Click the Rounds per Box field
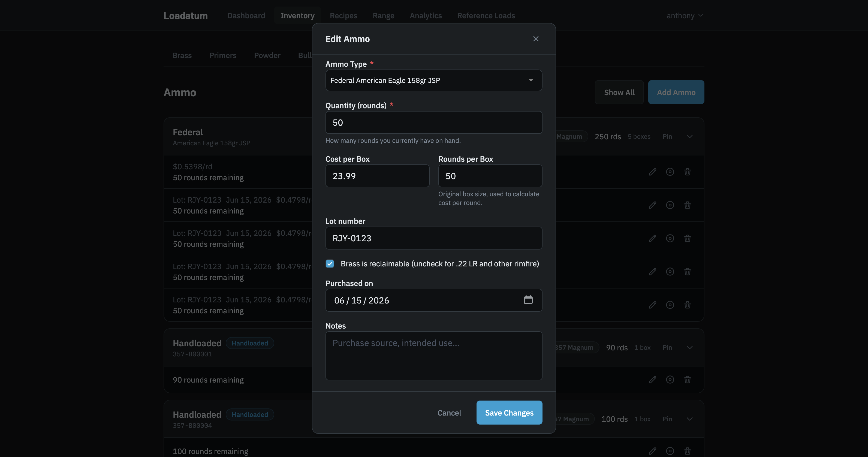 tap(490, 176)
